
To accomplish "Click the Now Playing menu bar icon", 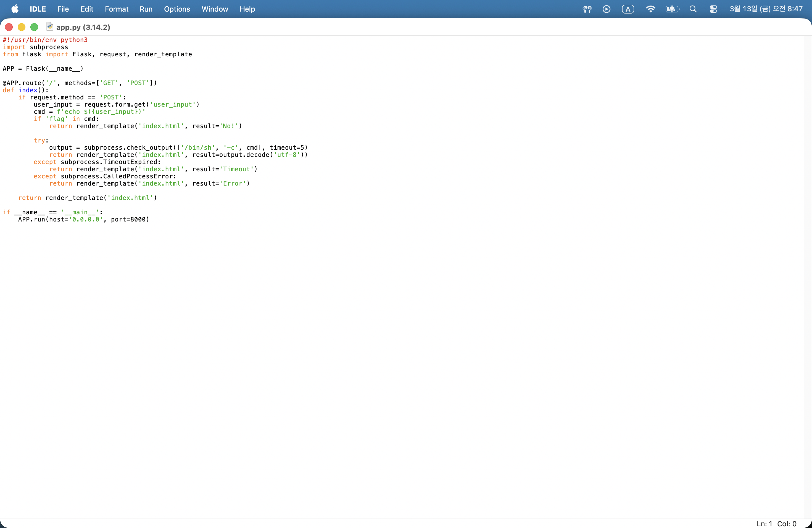I will (606, 9).
